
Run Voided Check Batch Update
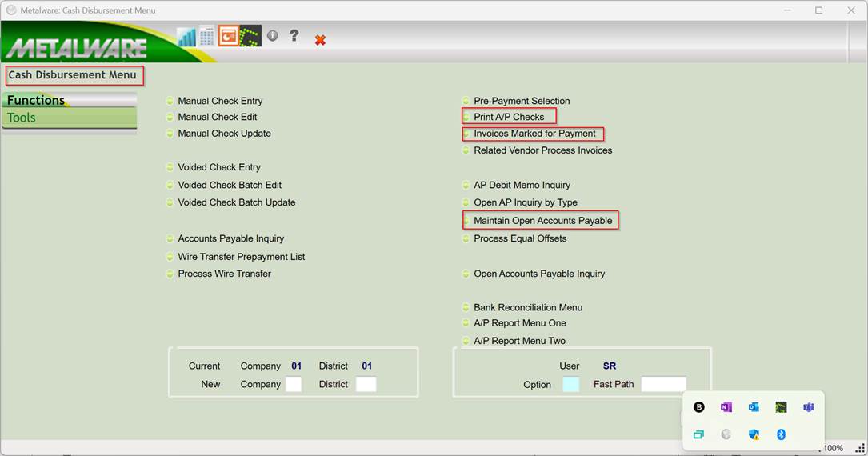tap(236, 202)
